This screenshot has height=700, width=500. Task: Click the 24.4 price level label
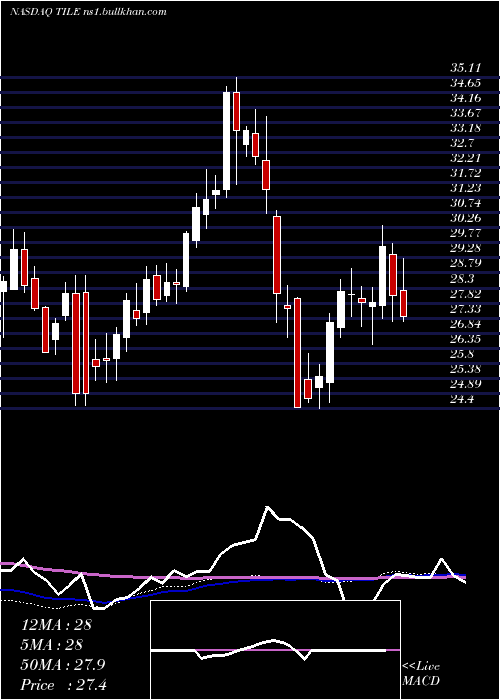click(x=462, y=399)
